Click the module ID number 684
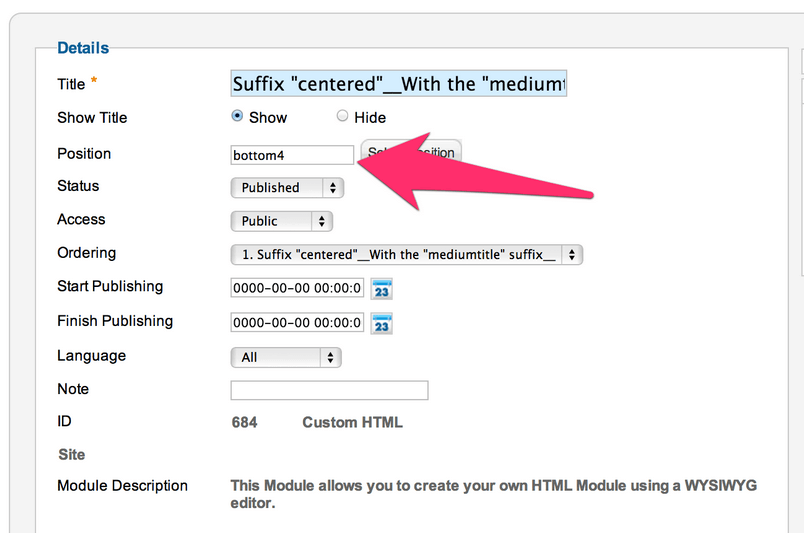 tap(245, 422)
